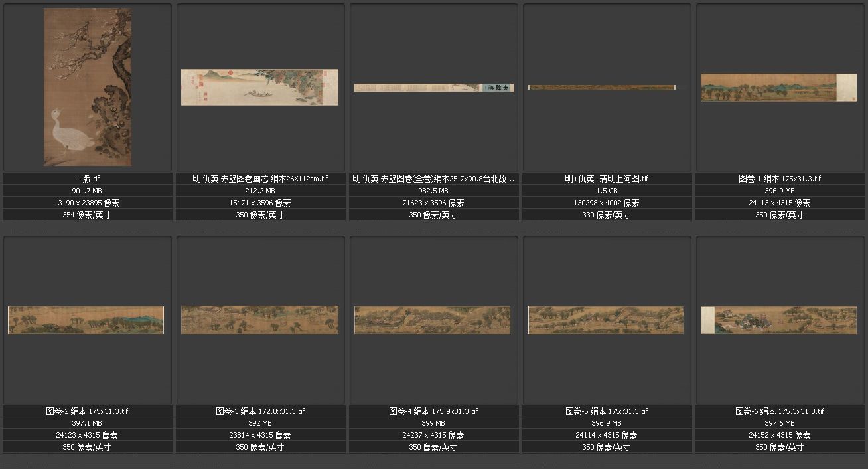868x469 pixels.
Task: Select the 图卷-1 thumbnail image
Action: click(x=779, y=88)
